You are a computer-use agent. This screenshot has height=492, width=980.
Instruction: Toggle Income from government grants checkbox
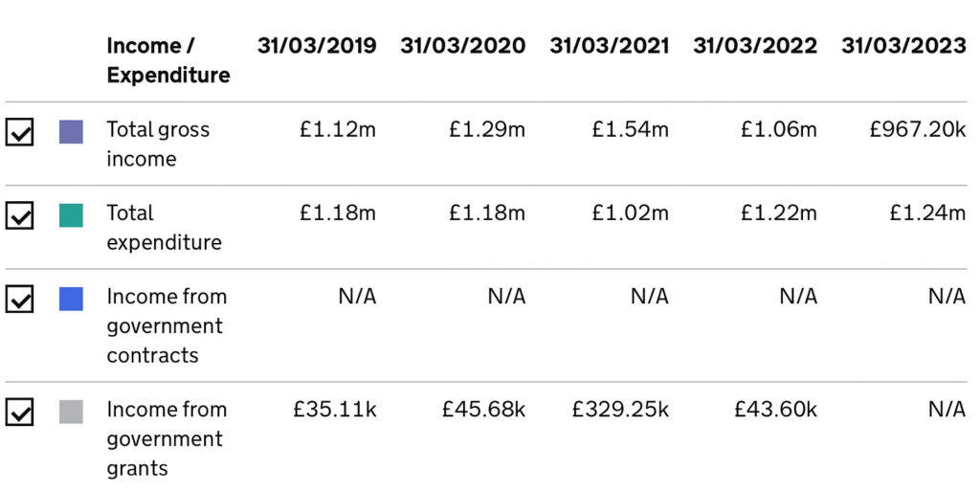(x=20, y=412)
